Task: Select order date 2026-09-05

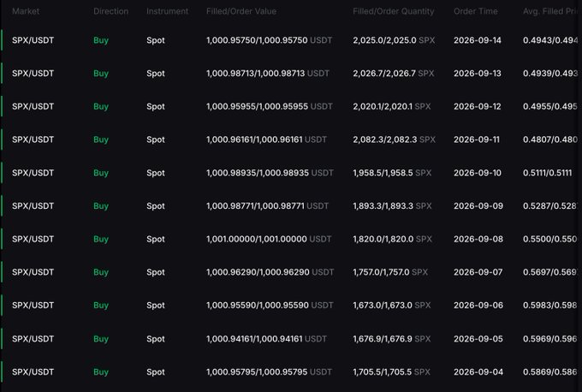Action: pos(478,339)
